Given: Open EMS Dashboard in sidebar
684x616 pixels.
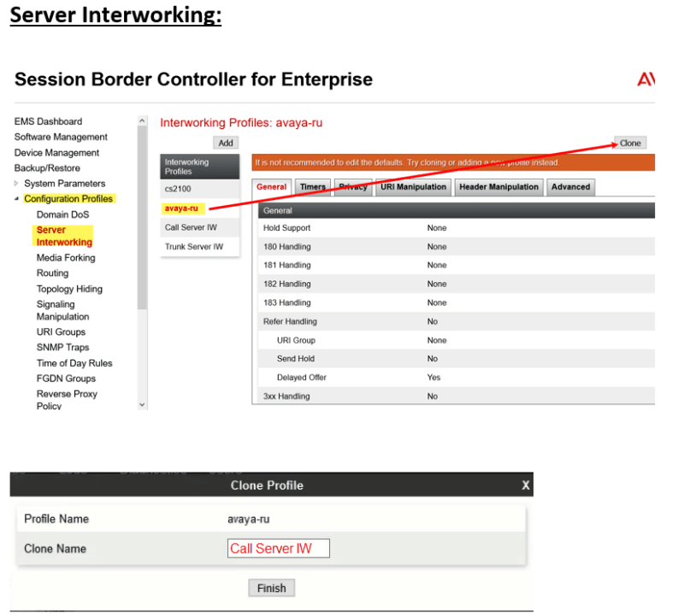Looking at the screenshot, I should point(48,121).
